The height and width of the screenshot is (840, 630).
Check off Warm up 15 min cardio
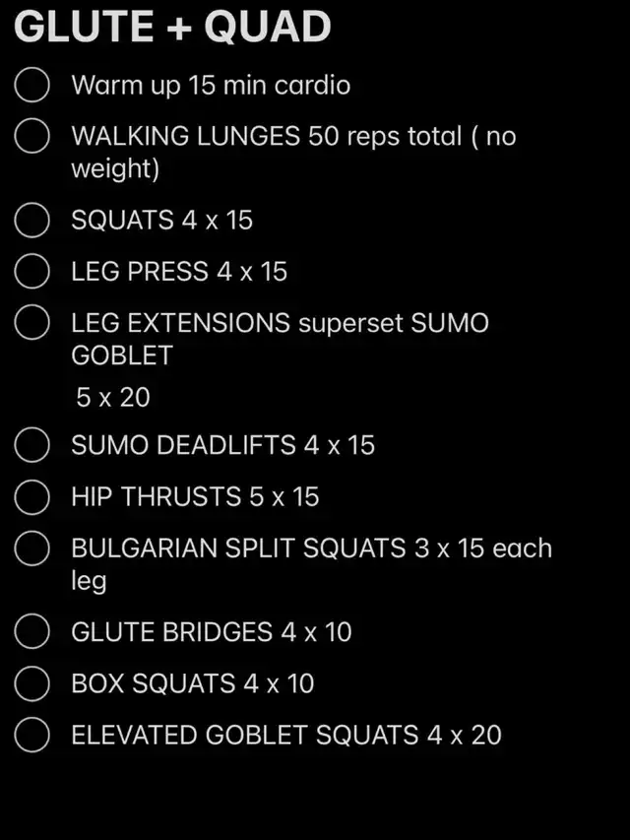point(32,85)
